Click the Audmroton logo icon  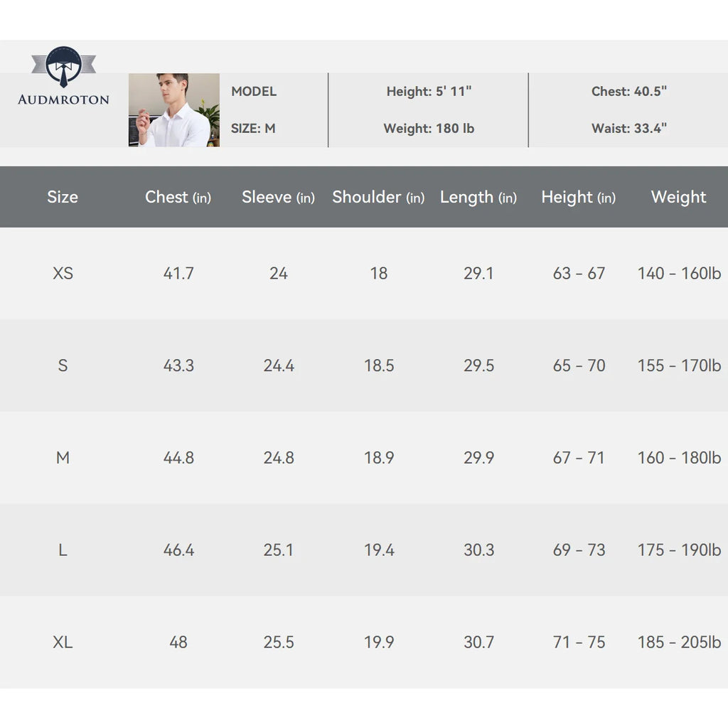[x=63, y=67]
